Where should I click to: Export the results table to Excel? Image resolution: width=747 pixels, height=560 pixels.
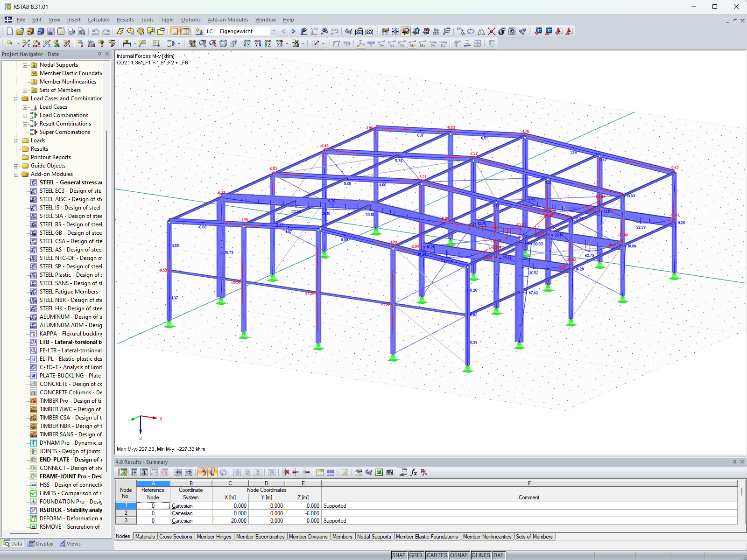point(378,472)
